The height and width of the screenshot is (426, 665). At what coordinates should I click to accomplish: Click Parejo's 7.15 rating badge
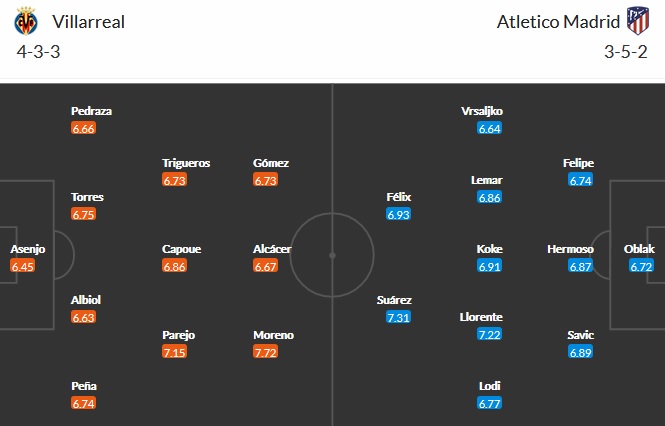tap(175, 353)
